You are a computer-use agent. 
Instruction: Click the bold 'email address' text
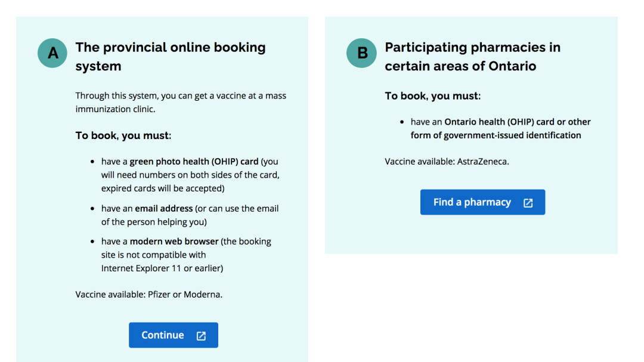point(163,209)
